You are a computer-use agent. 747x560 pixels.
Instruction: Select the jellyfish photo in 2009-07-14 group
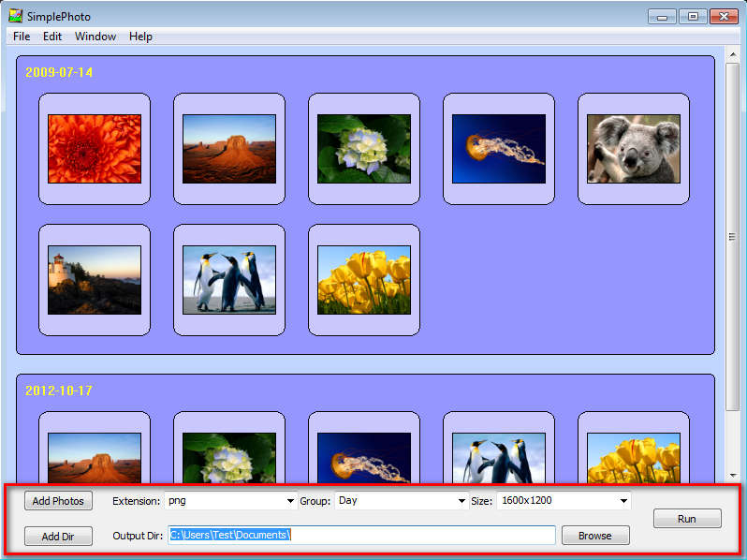tap(499, 149)
